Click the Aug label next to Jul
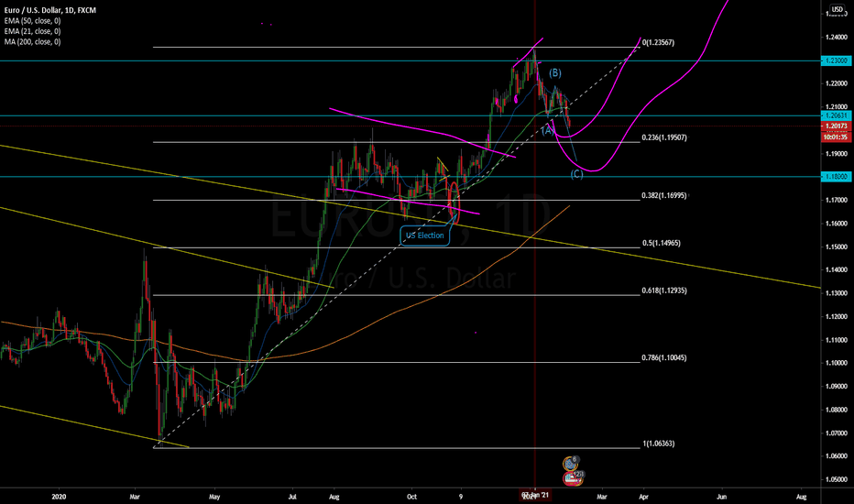 tap(334, 497)
